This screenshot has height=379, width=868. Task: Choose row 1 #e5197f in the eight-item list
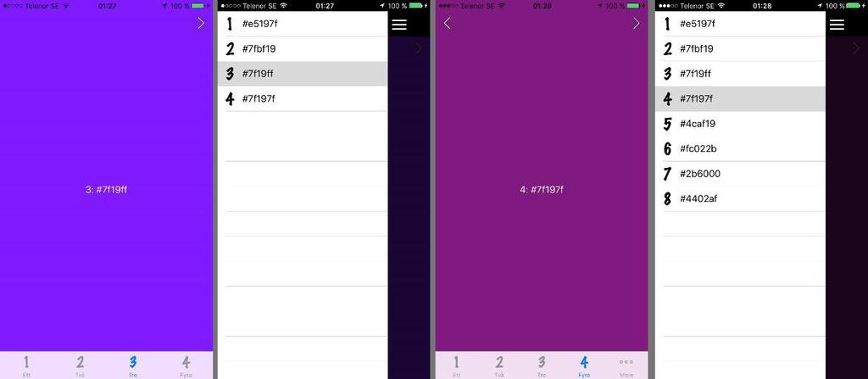pos(740,24)
